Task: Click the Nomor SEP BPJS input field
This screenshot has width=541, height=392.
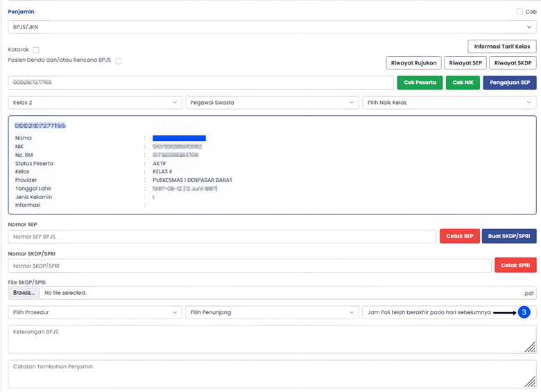Action: [222, 237]
